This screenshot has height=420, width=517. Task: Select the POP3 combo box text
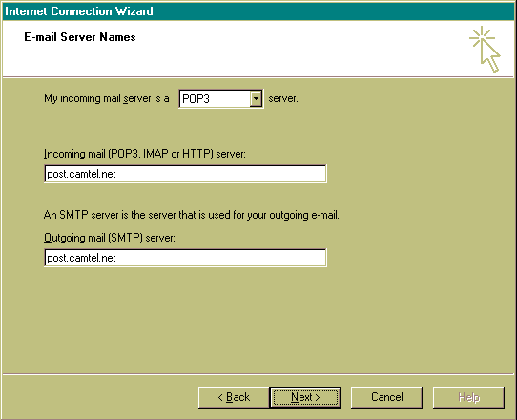tap(196, 99)
